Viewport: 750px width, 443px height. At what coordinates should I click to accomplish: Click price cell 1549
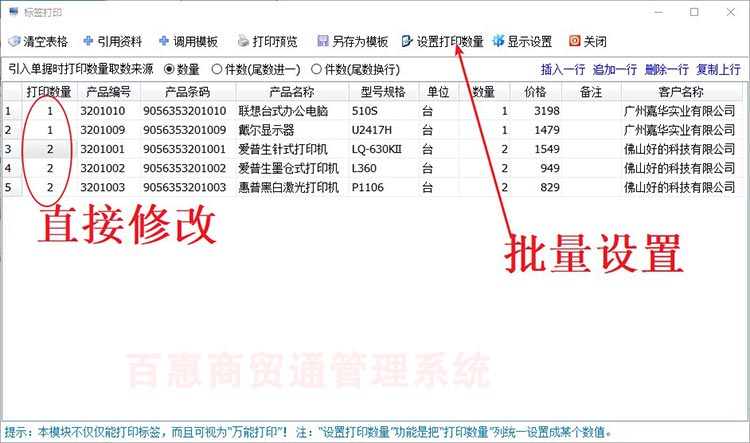[535, 149]
